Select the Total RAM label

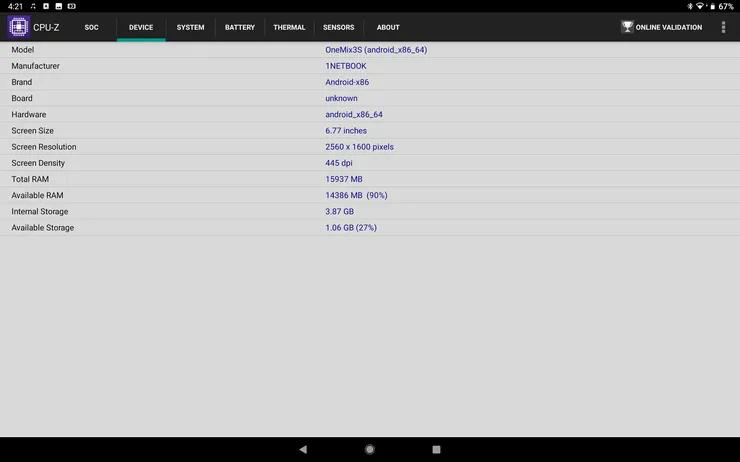coord(30,179)
